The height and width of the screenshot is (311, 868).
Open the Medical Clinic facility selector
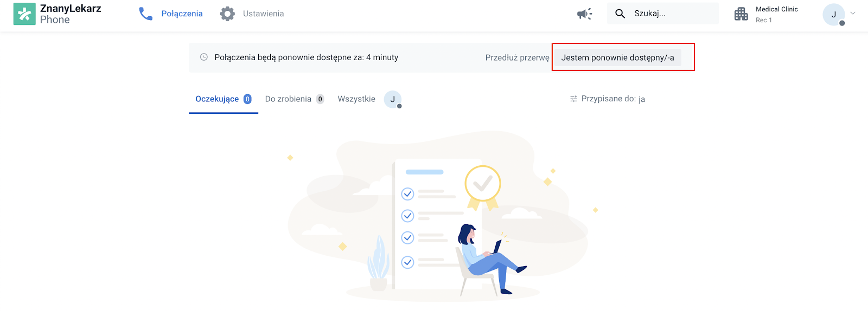point(776,14)
